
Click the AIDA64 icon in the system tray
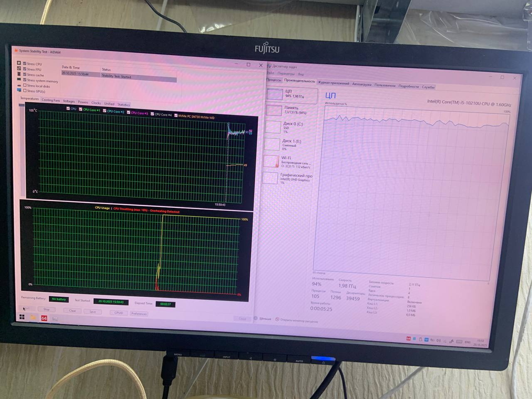409,339
